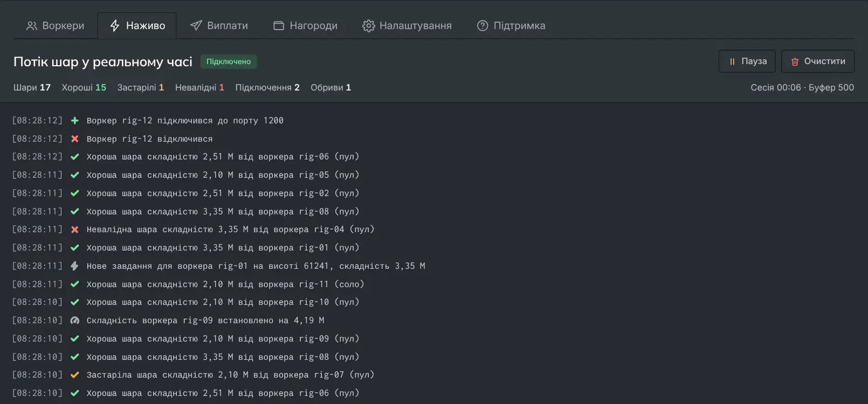Click the Воркери people icon
This screenshot has width=868, height=404.
(x=32, y=26)
